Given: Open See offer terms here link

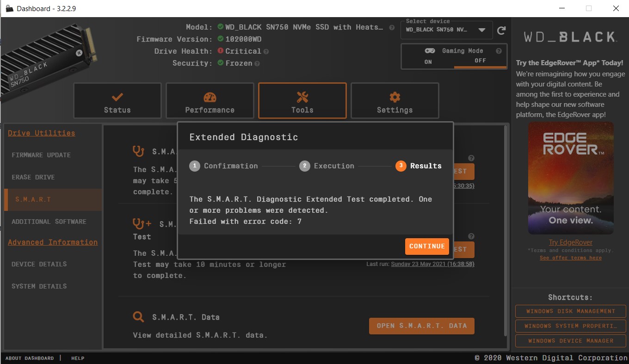Looking at the screenshot, I should coord(571,258).
